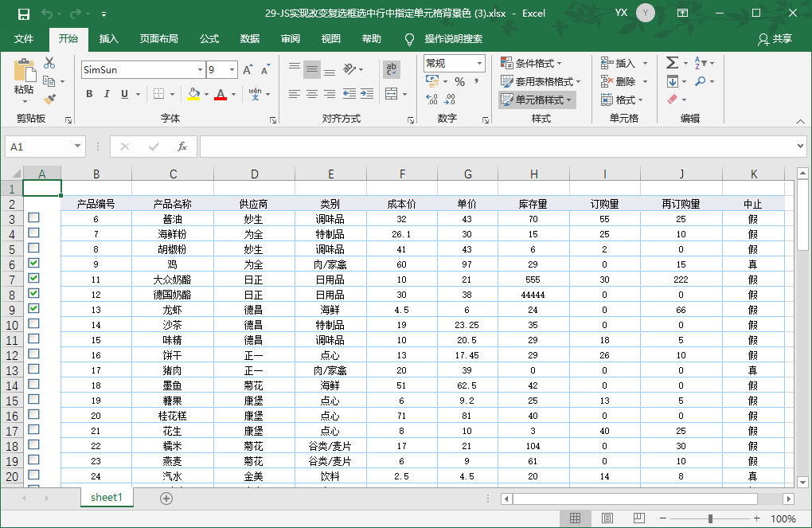Click the Cut scissors icon

[49, 63]
